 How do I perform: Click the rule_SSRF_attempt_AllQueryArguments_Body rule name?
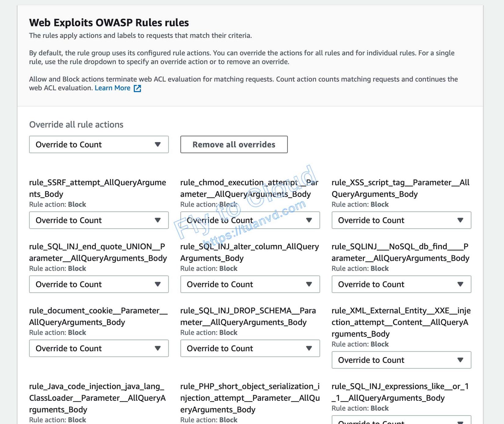[x=97, y=188]
